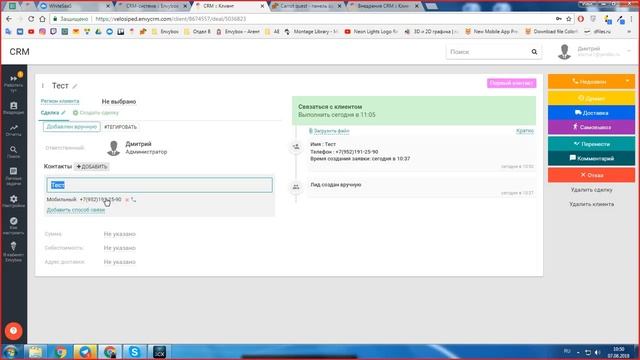Click the Opera extension icon in toolbar
Viewport: 640px width, 360px height.
tap(581, 19)
